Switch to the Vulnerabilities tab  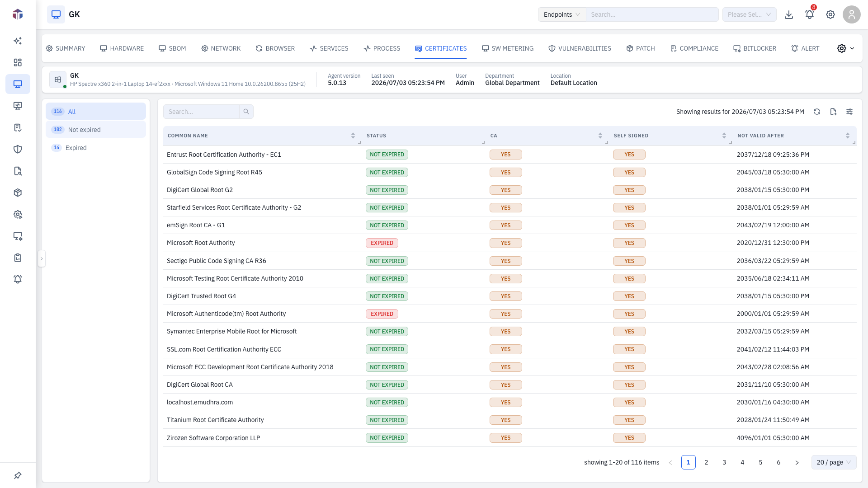tap(580, 48)
